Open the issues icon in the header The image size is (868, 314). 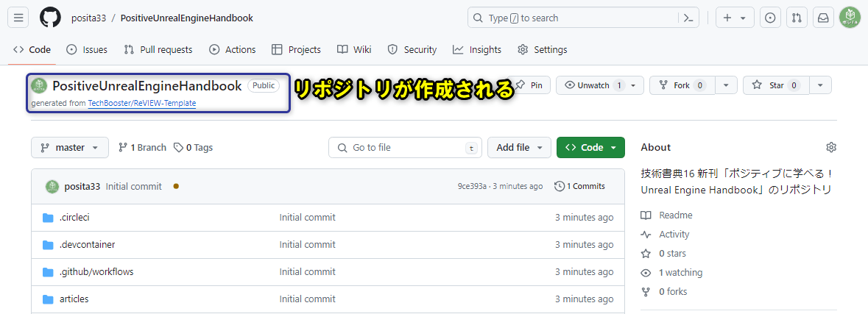coord(770,18)
